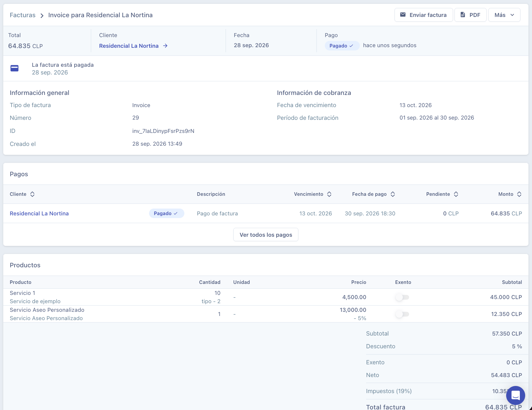The image size is (532, 410).
Task: Open the Residencial La Nortina client link in header
Action: click(x=129, y=46)
